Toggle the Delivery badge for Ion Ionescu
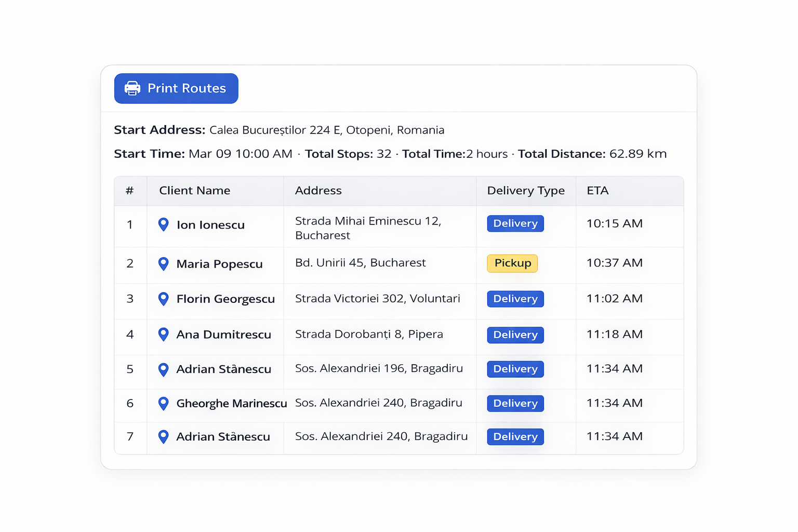The image size is (798, 532). click(x=515, y=223)
